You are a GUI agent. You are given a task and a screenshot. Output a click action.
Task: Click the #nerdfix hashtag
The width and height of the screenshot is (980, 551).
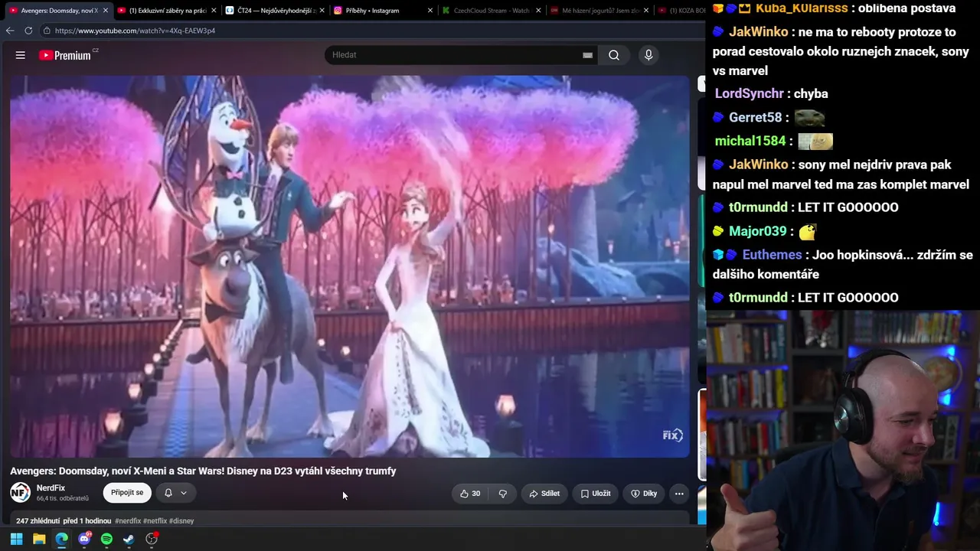(x=128, y=521)
